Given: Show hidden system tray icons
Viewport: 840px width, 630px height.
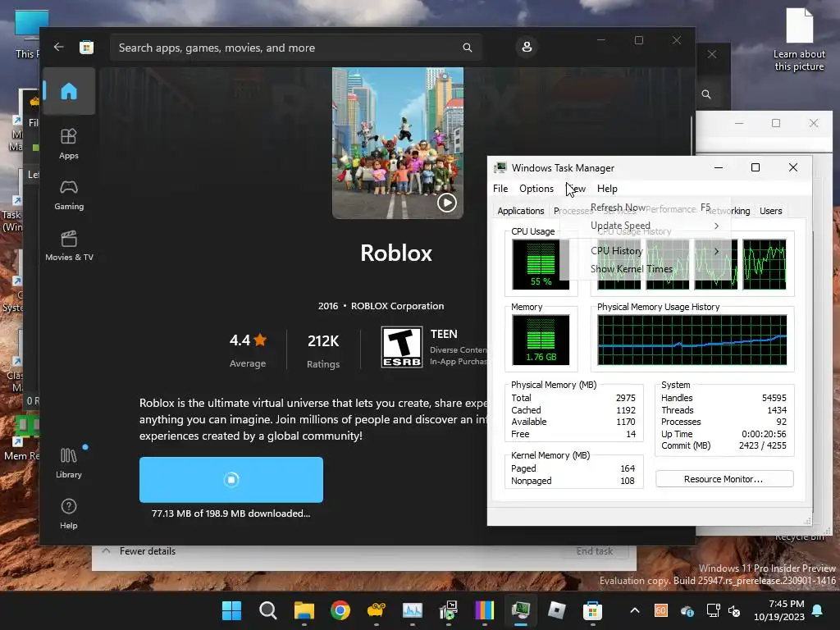Looking at the screenshot, I should pos(635,610).
